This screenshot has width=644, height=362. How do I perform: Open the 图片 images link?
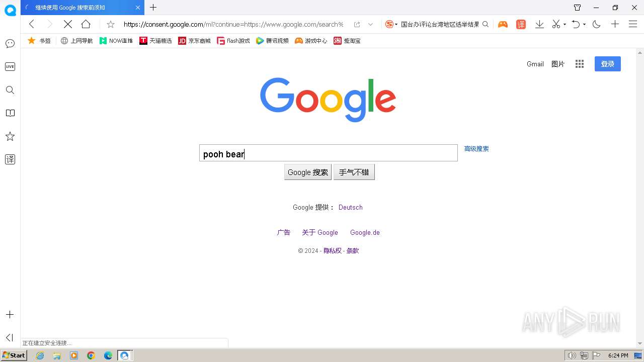(558, 64)
